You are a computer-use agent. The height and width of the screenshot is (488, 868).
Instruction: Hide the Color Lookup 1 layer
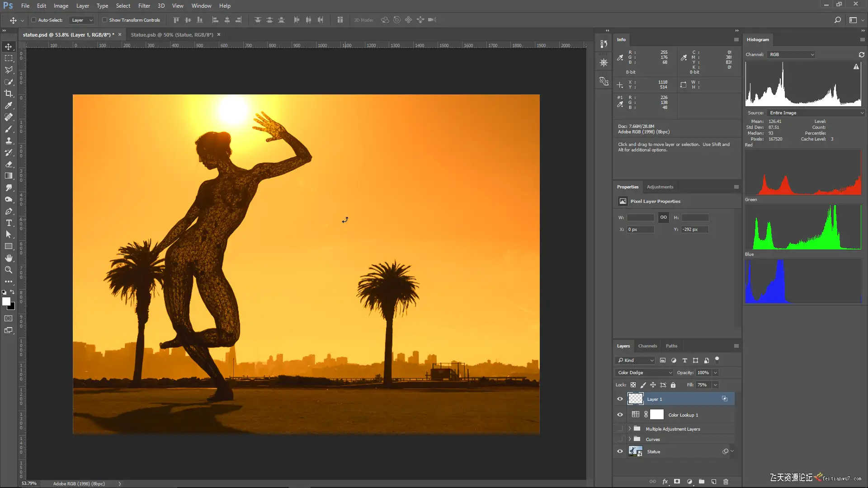(620, 415)
